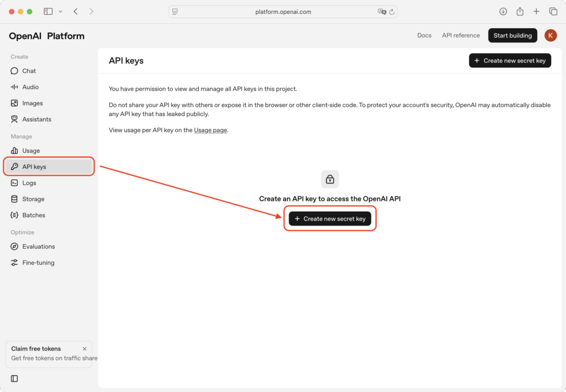The width and height of the screenshot is (566, 392).
Task: Toggle Safari sidebar button in toolbar
Action: pyautogui.click(x=48, y=12)
